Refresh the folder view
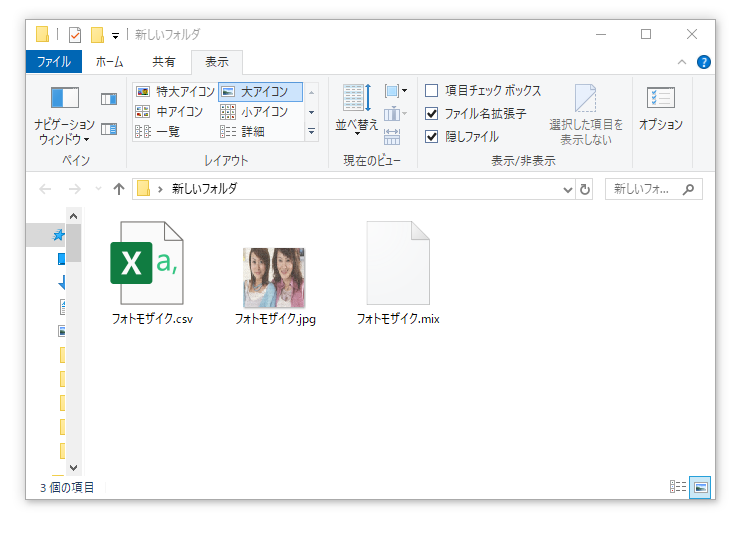This screenshot has height=535, width=740. pos(585,190)
